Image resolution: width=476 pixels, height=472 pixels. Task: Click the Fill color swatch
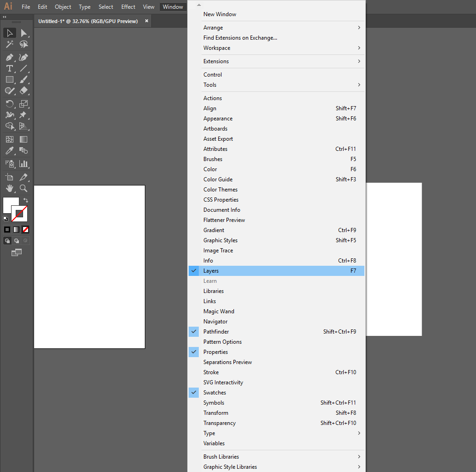click(8, 203)
